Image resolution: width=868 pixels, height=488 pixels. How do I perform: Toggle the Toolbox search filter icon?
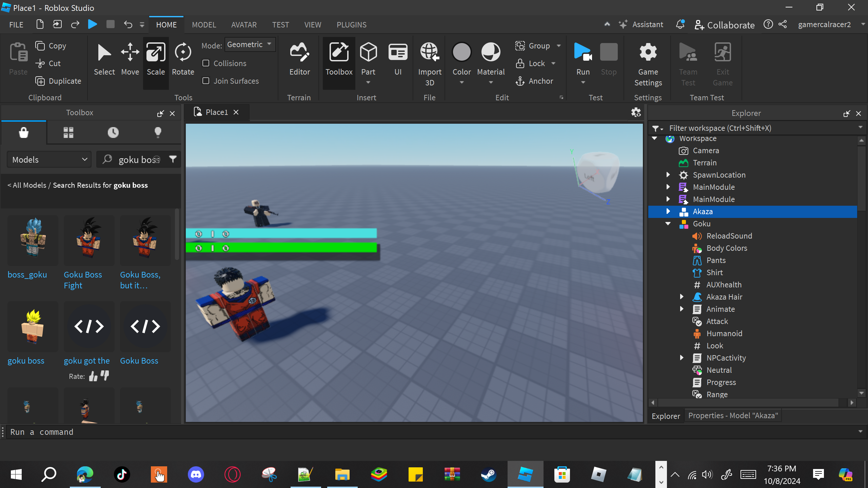(173, 159)
